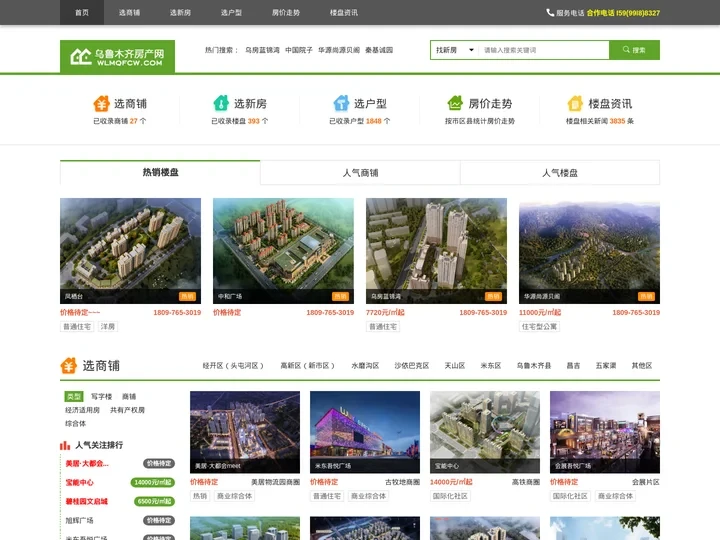Image resolution: width=720 pixels, height=540 pixels.
Task: Filter shops by 水磨沟区
Action: 365,366
